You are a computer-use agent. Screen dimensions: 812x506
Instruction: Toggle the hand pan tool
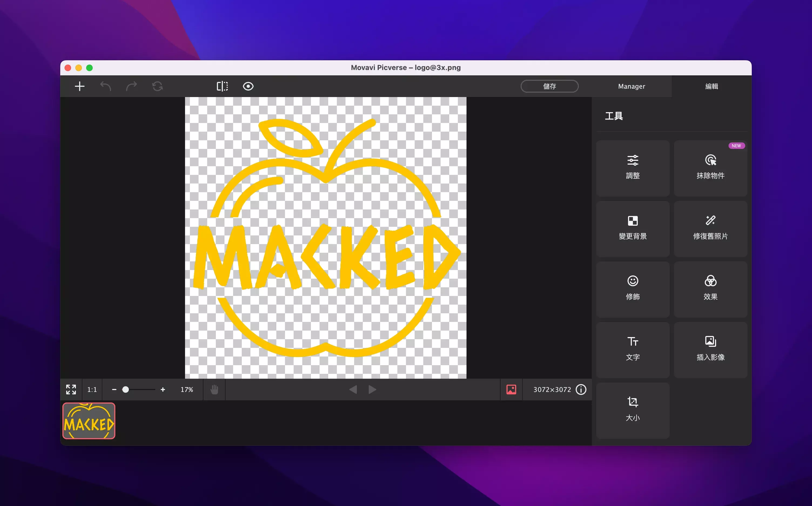214,390
